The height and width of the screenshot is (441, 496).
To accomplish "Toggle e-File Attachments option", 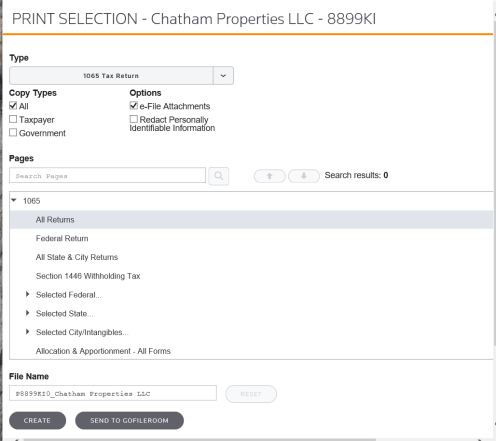I will [134, 106].
